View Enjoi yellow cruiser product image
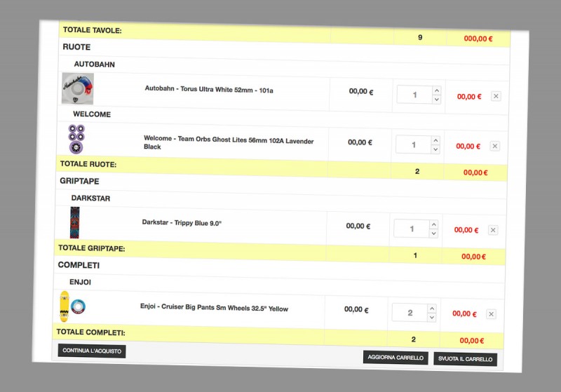The image size is (561, 392). tap(73, 306)
